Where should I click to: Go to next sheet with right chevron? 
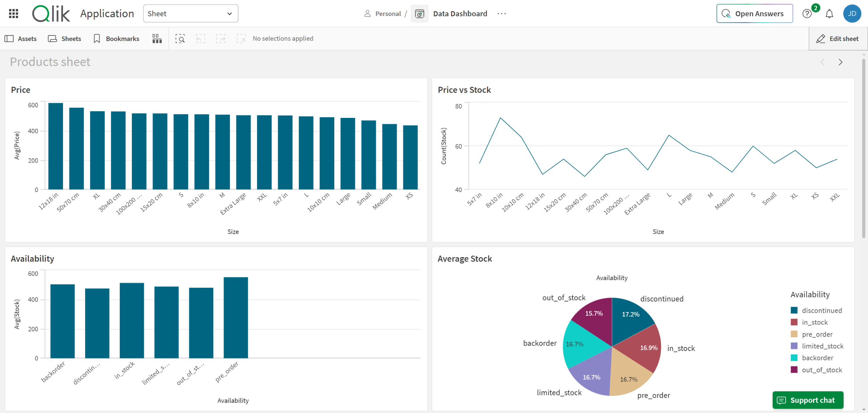[840, 62]
